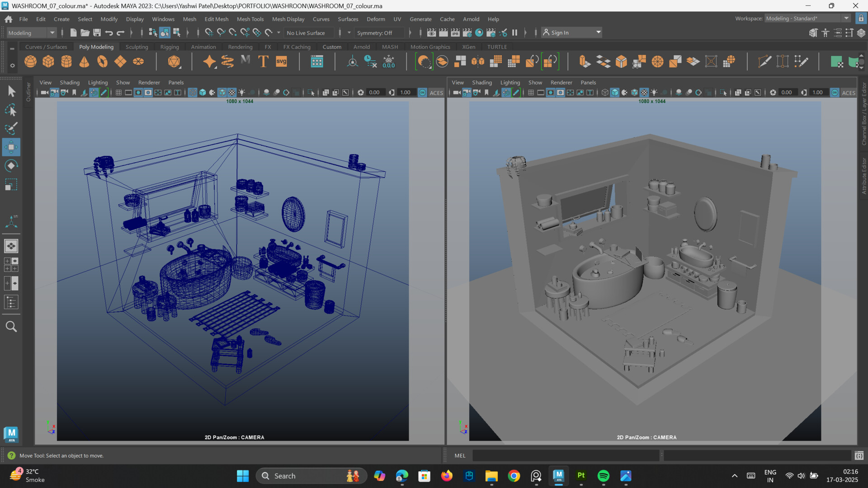
Task: Pause the viewport with the Pause icon
Action: (514, 32)
